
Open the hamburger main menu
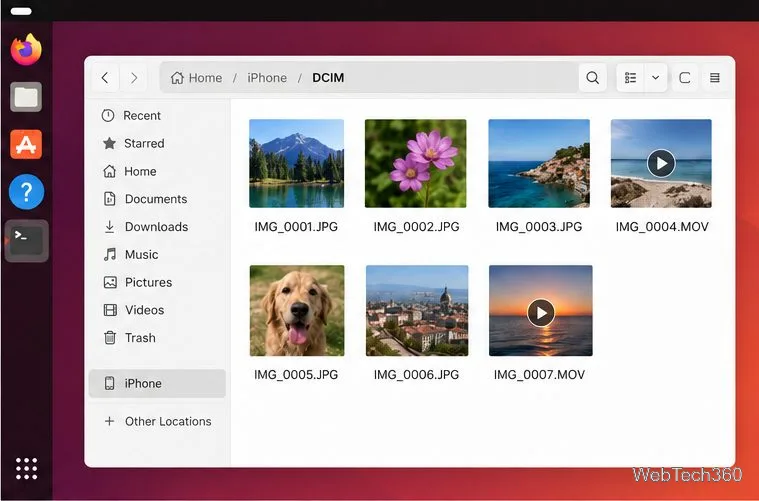pos(714,77)
